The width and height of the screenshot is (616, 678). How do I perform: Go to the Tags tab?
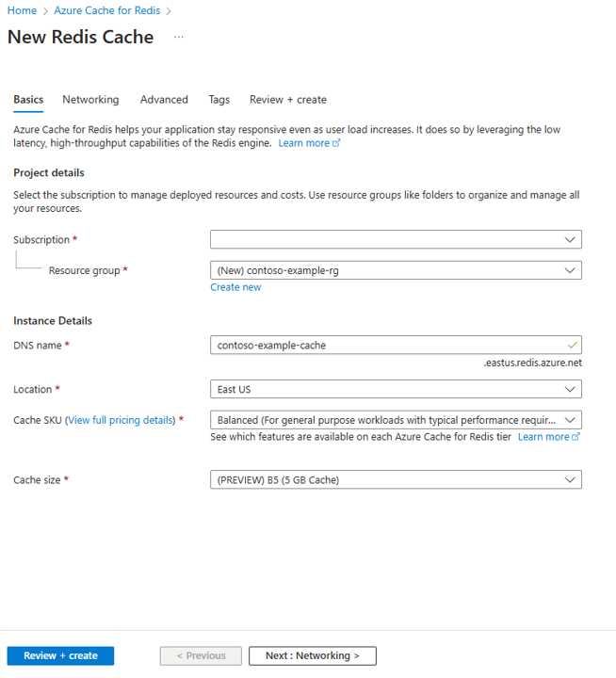[x=219, y=100]
